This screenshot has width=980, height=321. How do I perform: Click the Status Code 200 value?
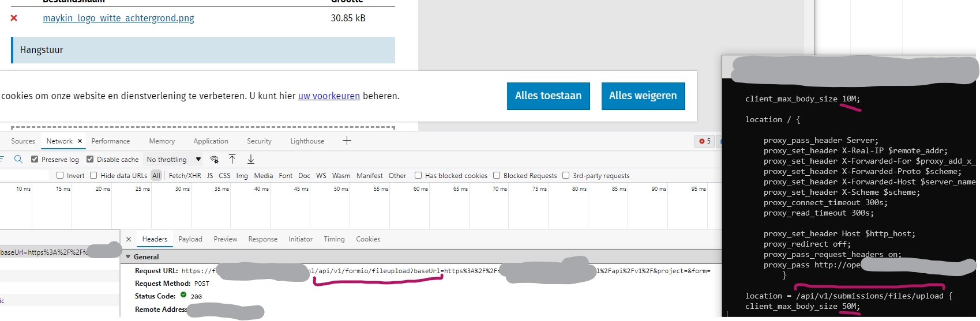coord(196,297)
